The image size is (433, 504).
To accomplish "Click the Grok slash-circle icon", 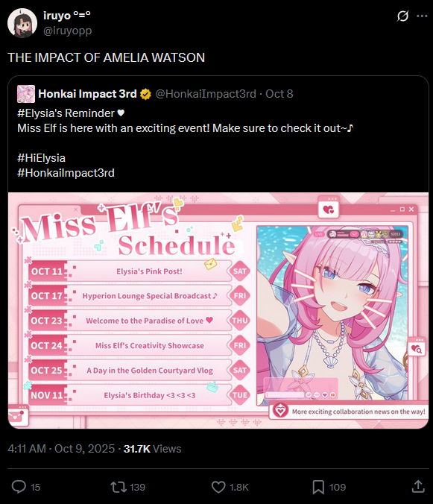I will [x=402, y=16].
